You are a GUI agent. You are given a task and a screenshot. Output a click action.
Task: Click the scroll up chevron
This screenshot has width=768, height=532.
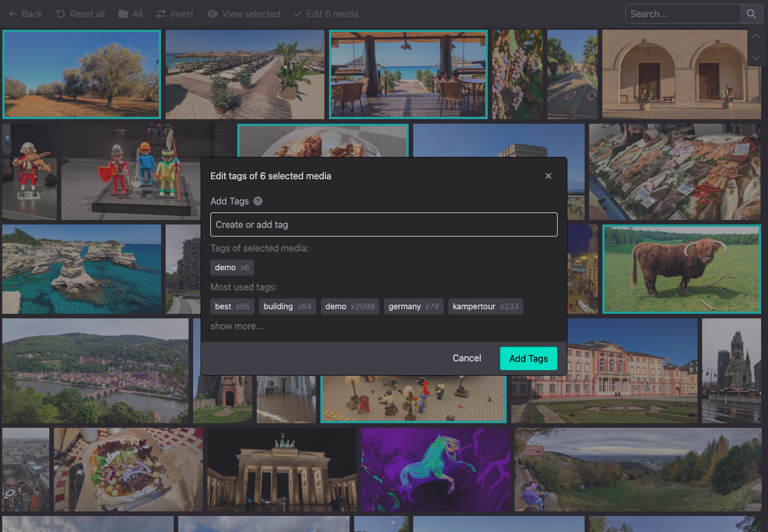[x=757, y=36]
